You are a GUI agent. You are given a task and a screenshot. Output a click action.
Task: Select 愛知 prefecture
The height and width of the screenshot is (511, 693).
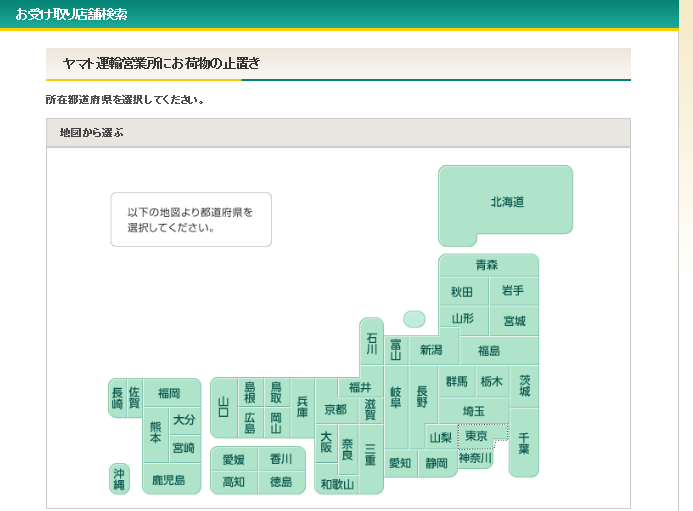(400, 463)
